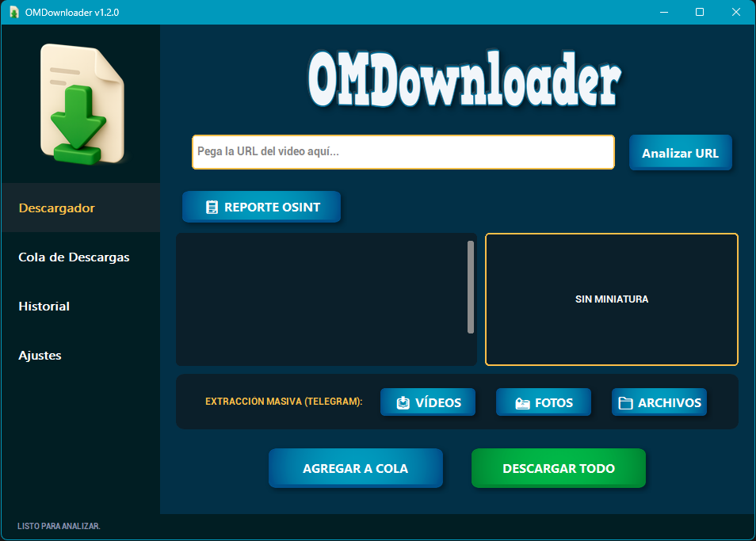756x541 pixels.
Task: Click the info panel vertical scrollbar
Action: pyautogui.click(x=471, y=287)
